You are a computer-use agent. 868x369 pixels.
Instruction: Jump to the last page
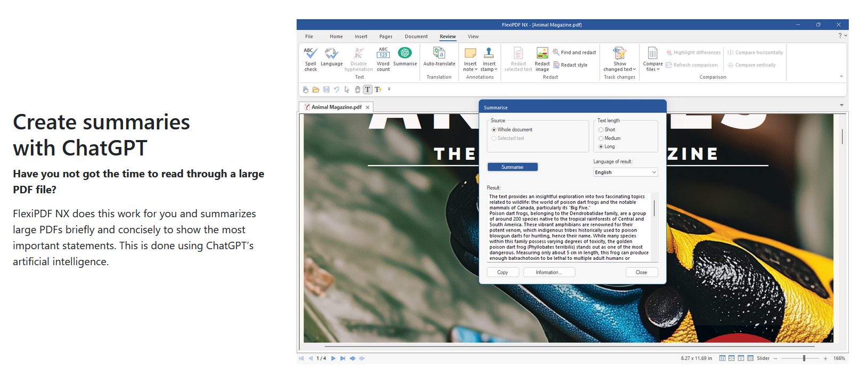[342, 358]
